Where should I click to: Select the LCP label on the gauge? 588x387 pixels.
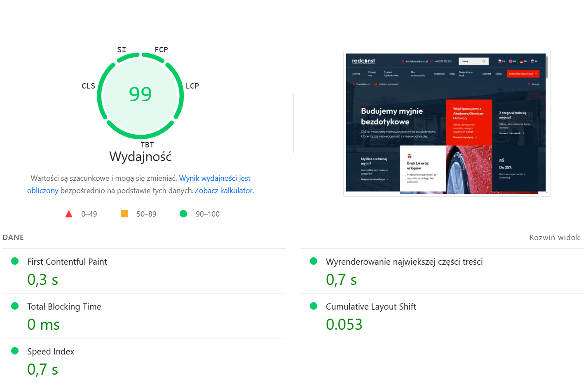click(192, 86)
